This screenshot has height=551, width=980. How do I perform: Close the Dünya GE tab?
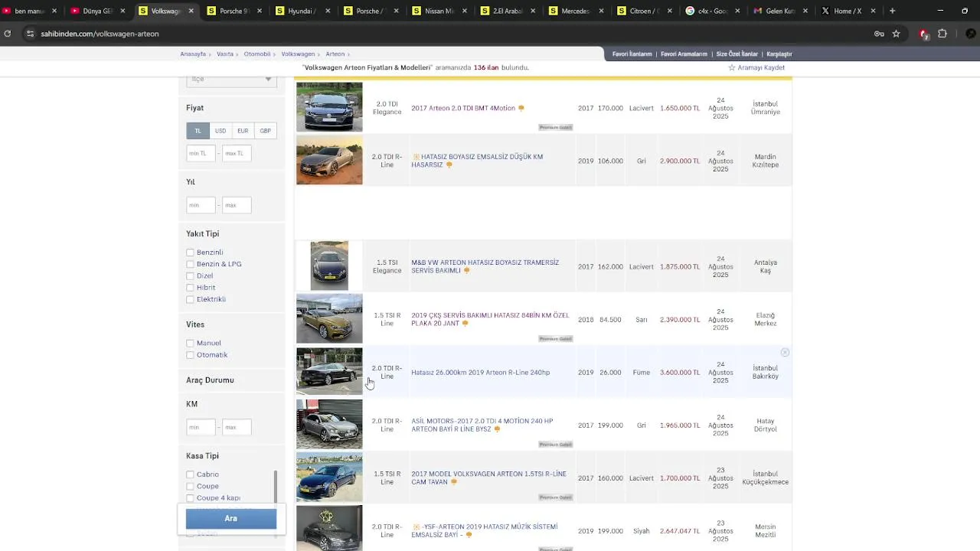point(122,11)
